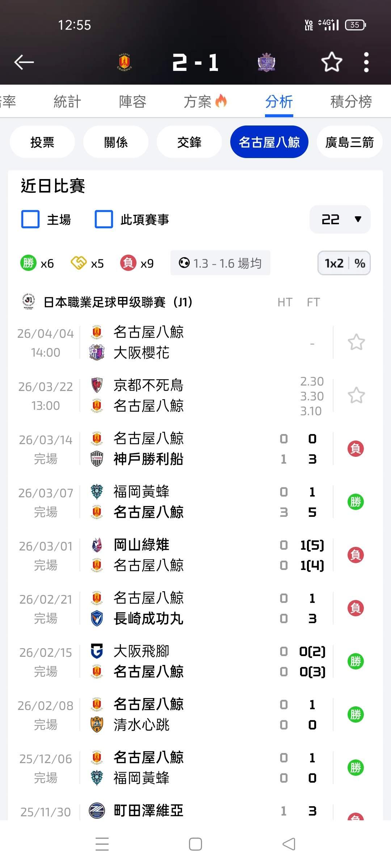Switch to the 積分榜 standings tab
Screen dimensions: 391x868
351,102
